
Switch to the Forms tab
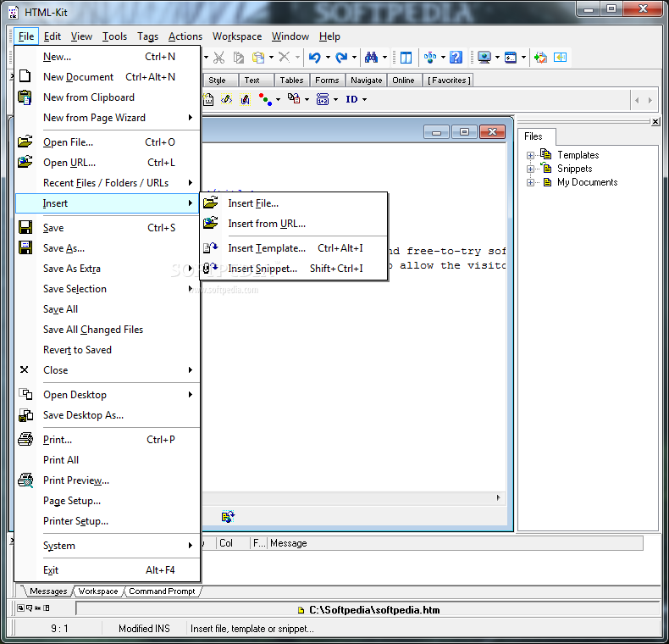327,80
